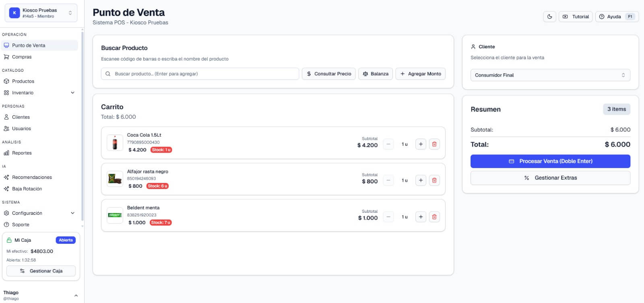The width and height of the screenshot is (644, 303).
Task: Increase Coca Cola 1.5Lt quantity
Action: pyautogui.click(x=421, y=144)
